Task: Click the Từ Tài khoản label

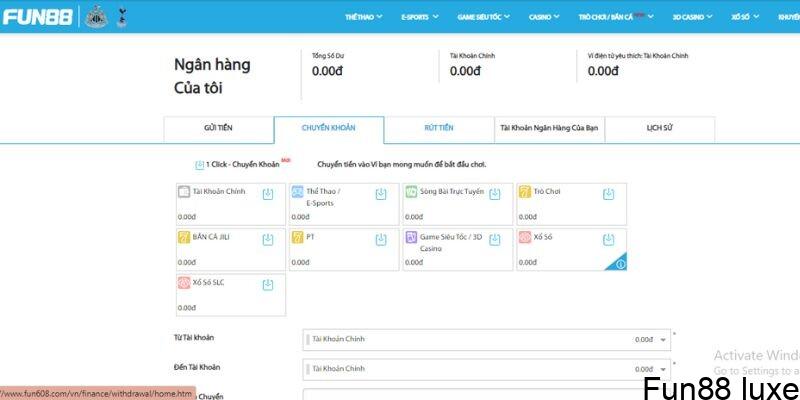Action: point(194,338)
